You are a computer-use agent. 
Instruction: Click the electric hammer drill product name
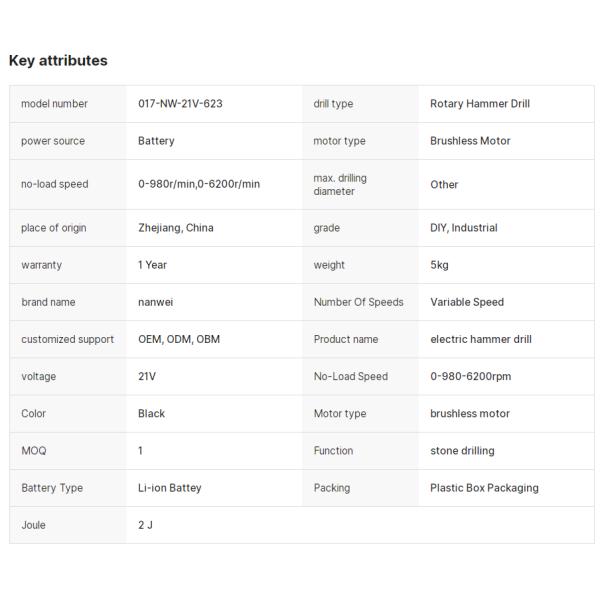coord(481,339)
